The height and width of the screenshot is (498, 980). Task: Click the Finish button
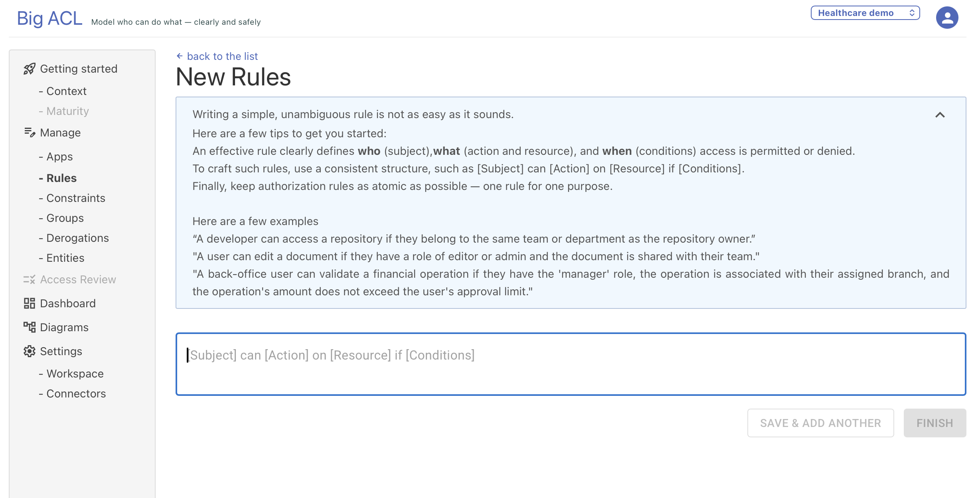pos(935,423)
